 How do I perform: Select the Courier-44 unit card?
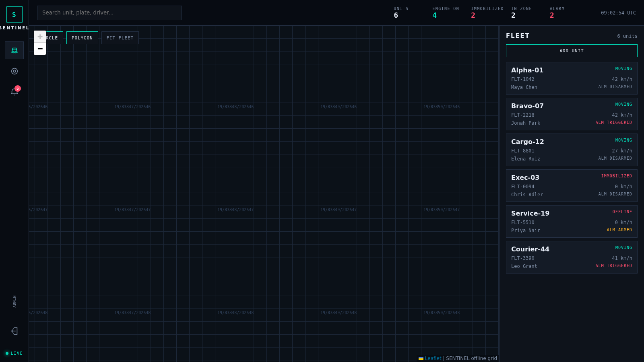pyautogui.click(x=572, y=257)
